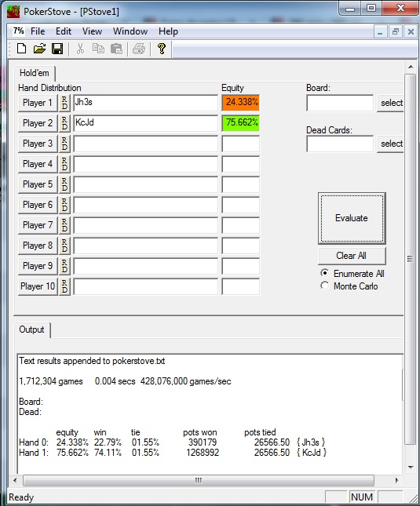Switch to the Hold'em tab
The image size is (420, 506).
coord(35,73)
